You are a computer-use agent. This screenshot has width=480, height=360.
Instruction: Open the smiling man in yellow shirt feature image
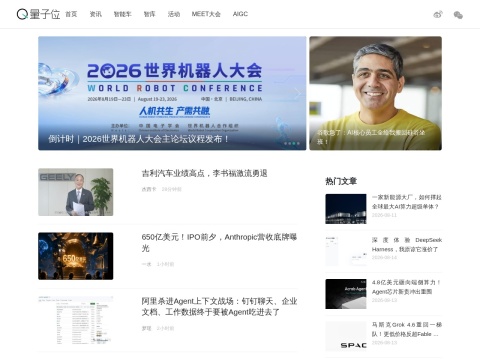(x=375, y=93)
